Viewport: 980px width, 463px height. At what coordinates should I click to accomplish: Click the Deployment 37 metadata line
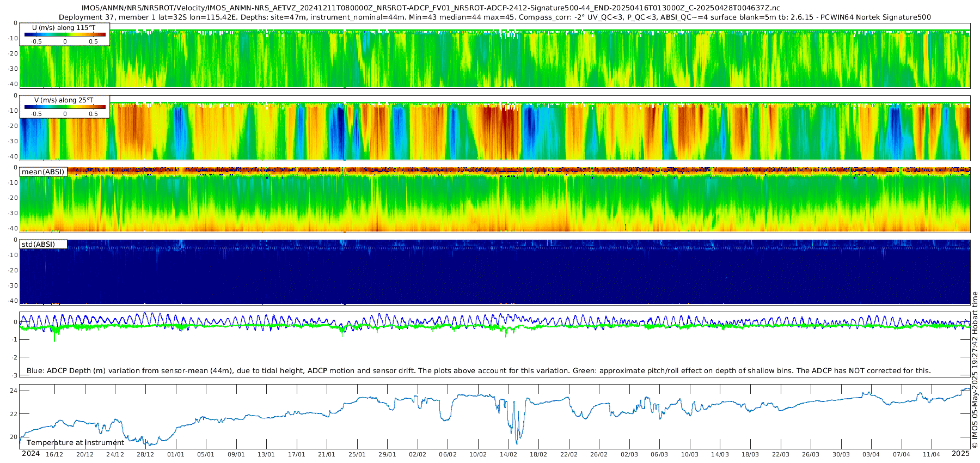point(494,17)
